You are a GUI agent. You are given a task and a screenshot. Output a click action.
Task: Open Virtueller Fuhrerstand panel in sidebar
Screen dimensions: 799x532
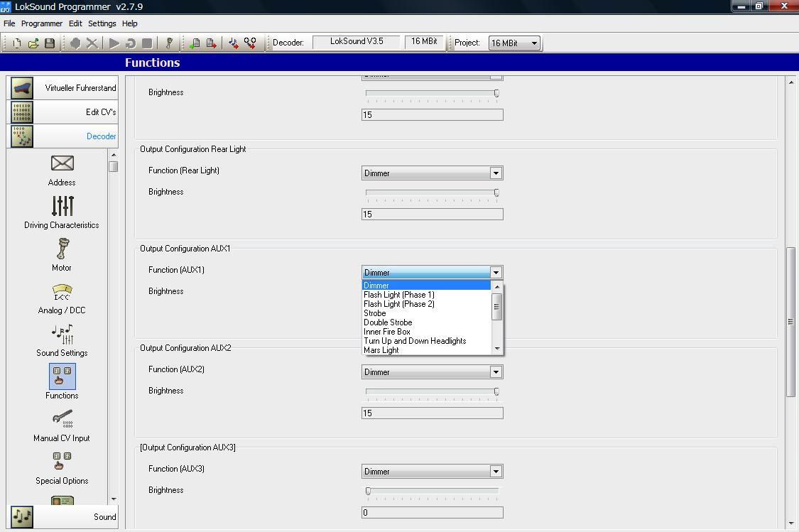click(x=64, y=88)
